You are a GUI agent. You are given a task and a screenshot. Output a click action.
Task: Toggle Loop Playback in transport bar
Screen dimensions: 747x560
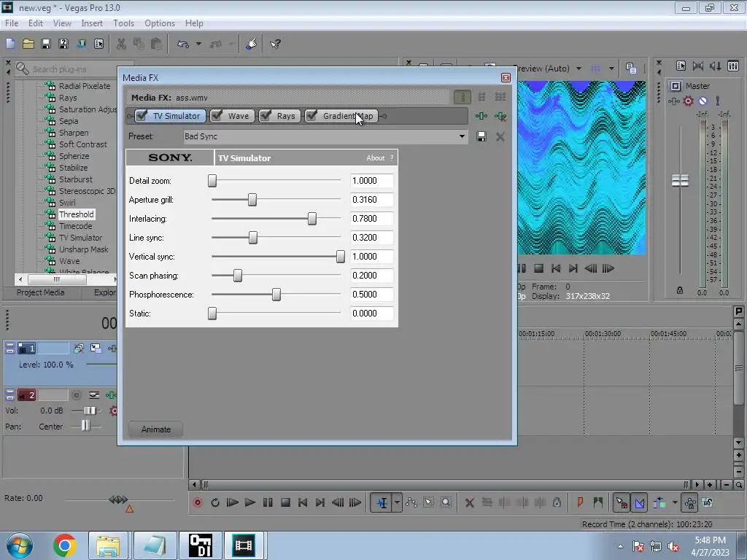click(215, 502)
